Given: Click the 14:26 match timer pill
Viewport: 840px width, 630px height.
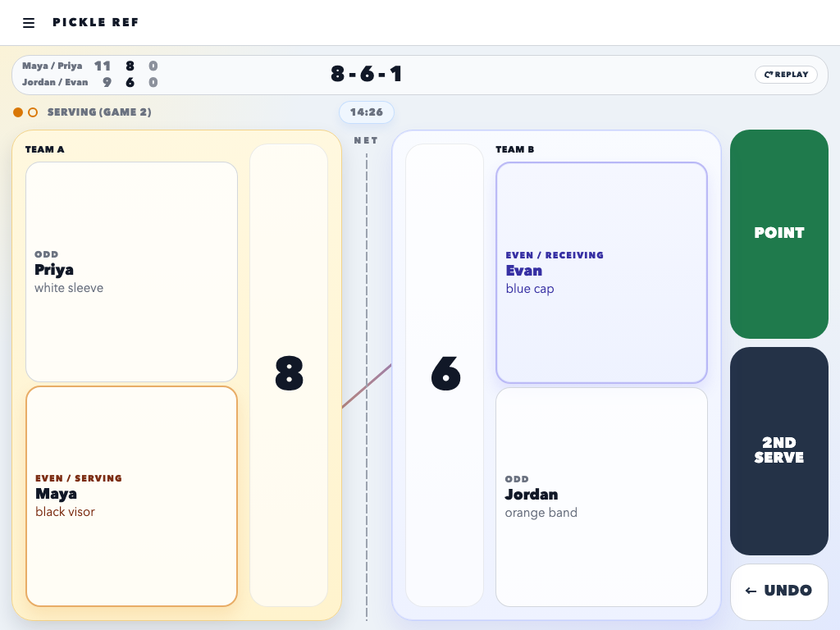Looking at the screenshot, I should [x=367, y=112].
